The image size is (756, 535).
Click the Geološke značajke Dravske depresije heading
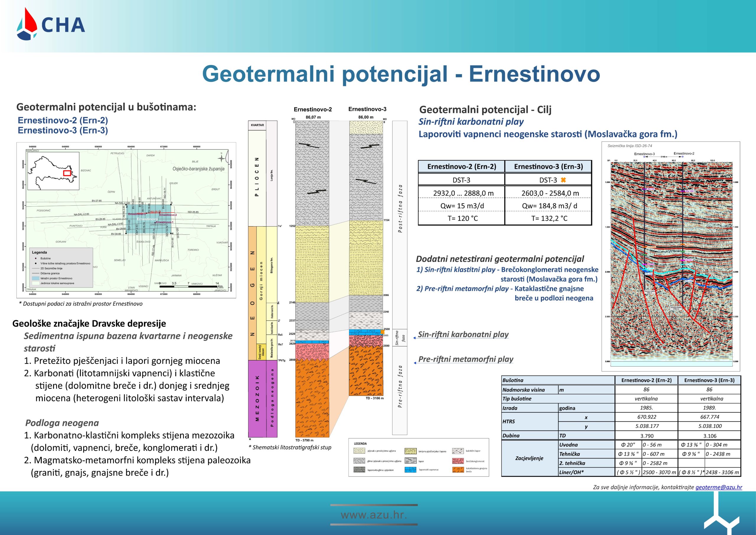(89, 323)
